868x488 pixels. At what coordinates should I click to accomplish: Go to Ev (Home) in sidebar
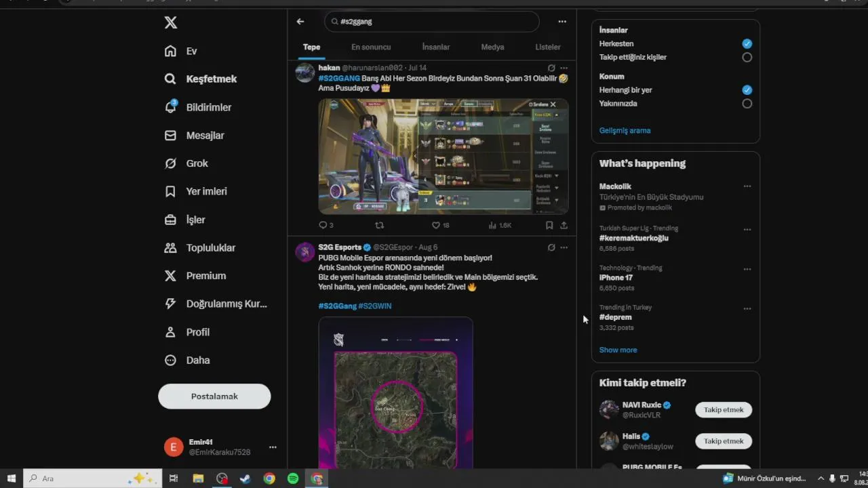coord(181,52)
